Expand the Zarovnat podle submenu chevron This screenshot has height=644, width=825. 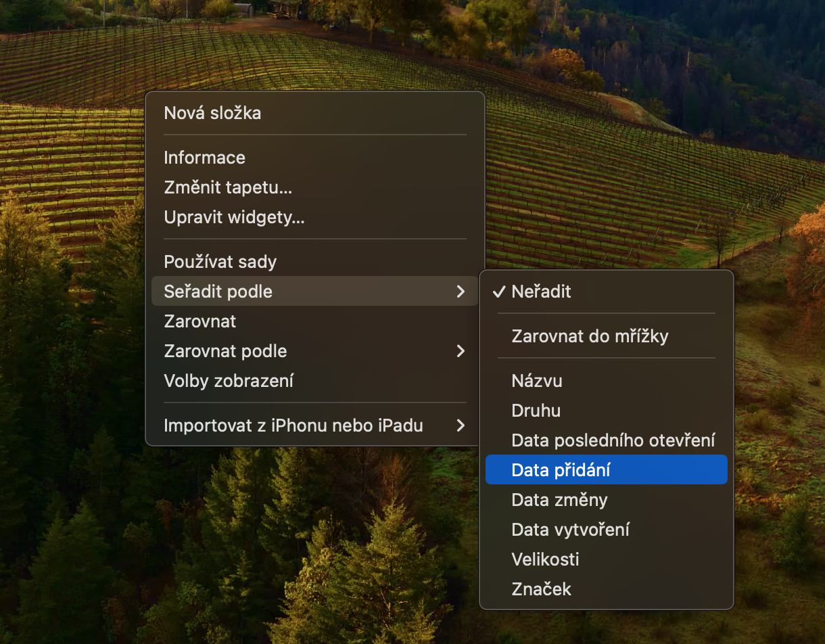tap(461, 351)
